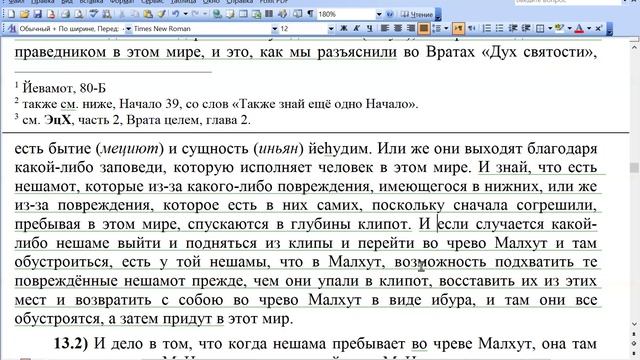Toggle the Document Map pane
Screen dimensions: 640x360
point(298,14)
